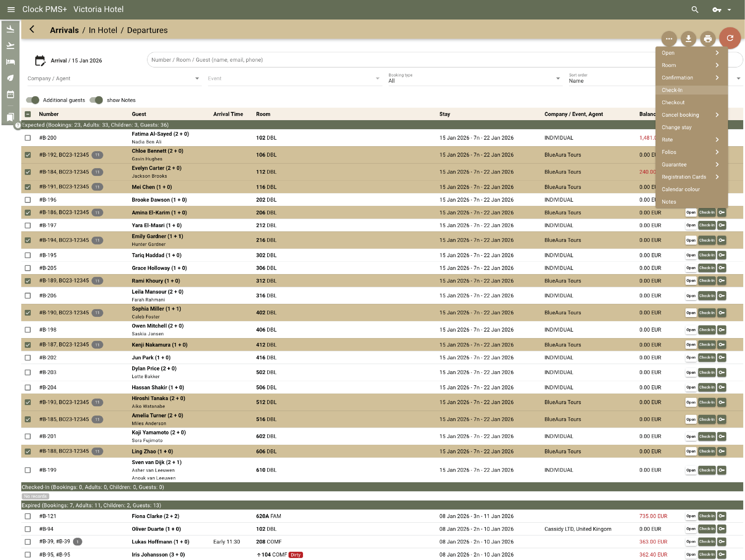
Task: Expand the Company / Agent dropdown
Action: click(x=197, y=78)
